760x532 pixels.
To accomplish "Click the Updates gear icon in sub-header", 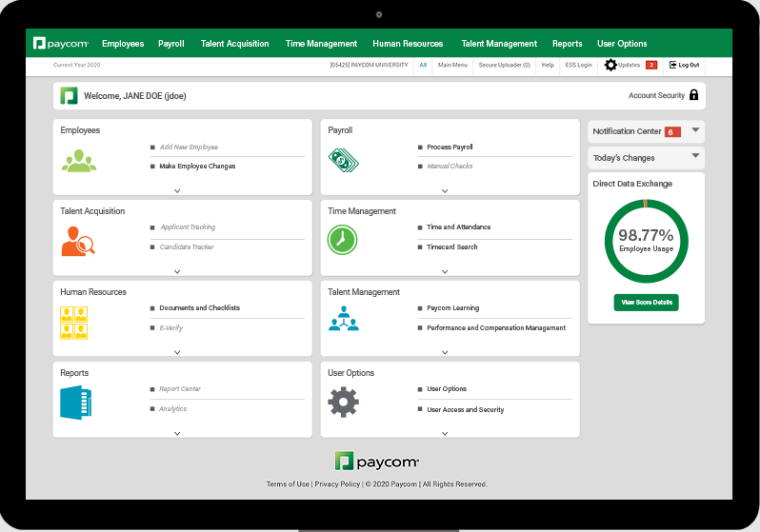I will click(610, 65).
